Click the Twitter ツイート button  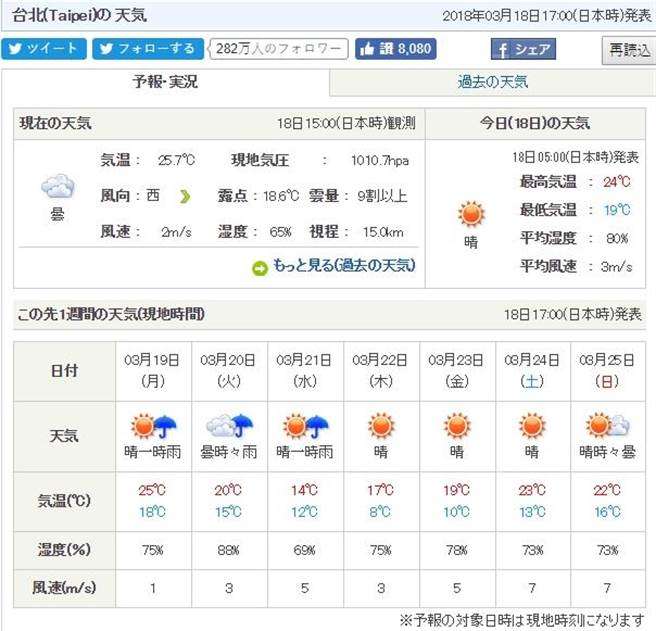(x=44, y=49)
